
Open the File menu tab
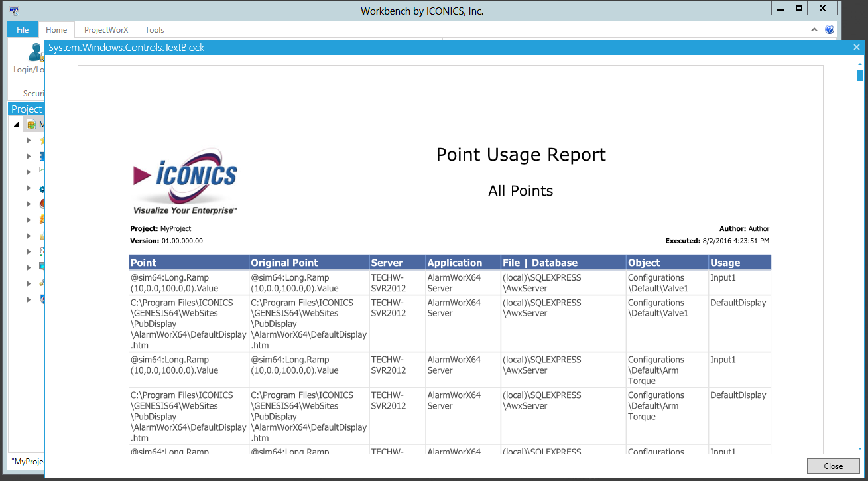click(23, 30)
